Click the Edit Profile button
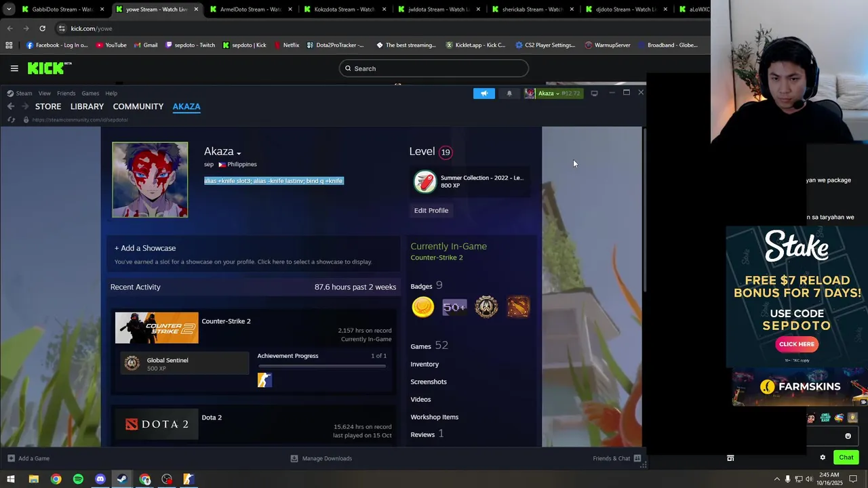The image size is (868, 488). tap(431, 211)
